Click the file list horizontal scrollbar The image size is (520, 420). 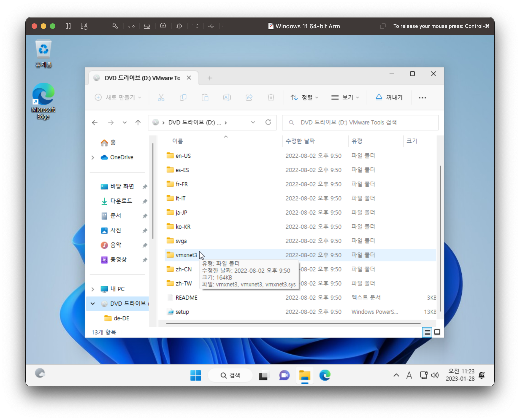click(x=293, y=323)
